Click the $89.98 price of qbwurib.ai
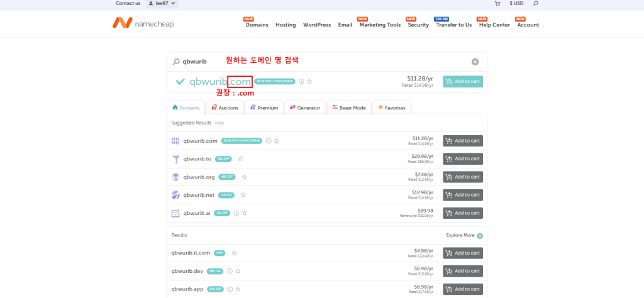Screen dimensions: 644x298 [x=425, y=211]
